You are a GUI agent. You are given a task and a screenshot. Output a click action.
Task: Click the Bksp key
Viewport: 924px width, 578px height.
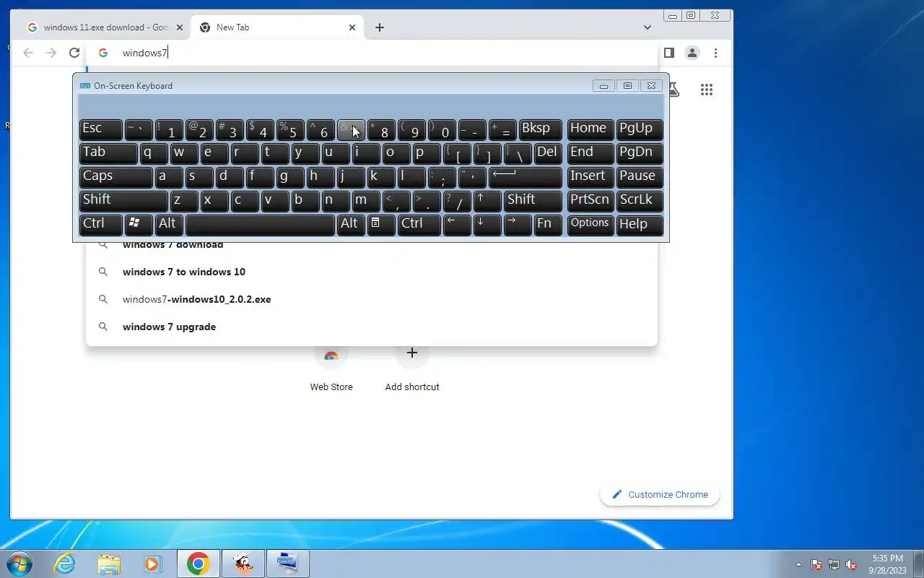[x=540, y=130]
